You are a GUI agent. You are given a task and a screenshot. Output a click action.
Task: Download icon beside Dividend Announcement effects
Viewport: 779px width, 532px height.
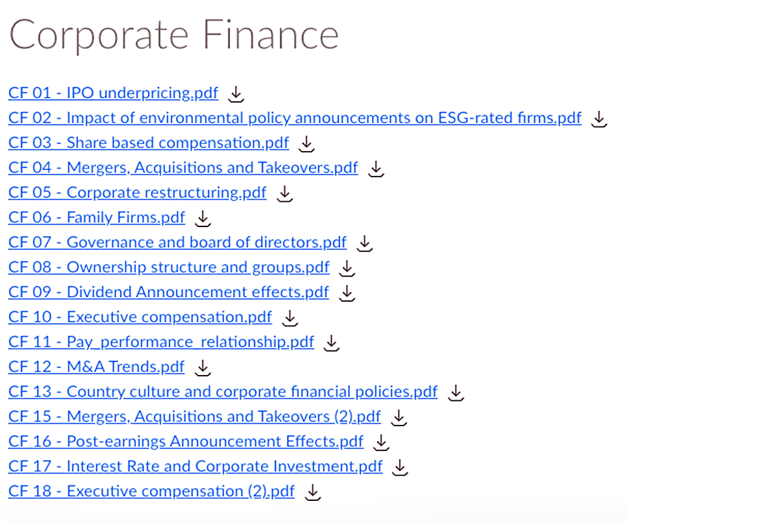pos(347,293)
